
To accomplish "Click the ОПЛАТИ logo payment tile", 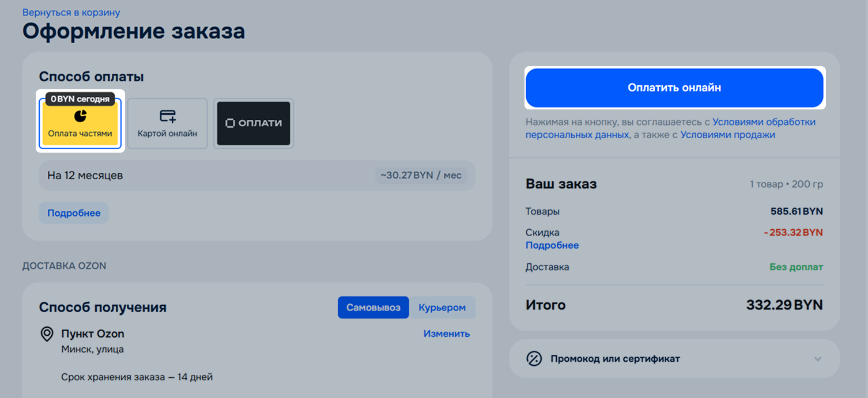I will pos(254,123).
